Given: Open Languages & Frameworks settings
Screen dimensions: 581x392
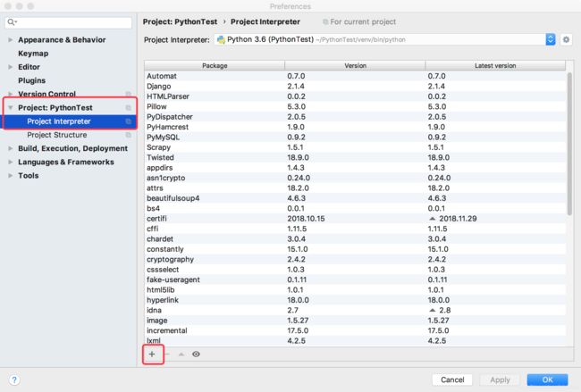Looking at the screenshot, I should click(x=66, y=163).
